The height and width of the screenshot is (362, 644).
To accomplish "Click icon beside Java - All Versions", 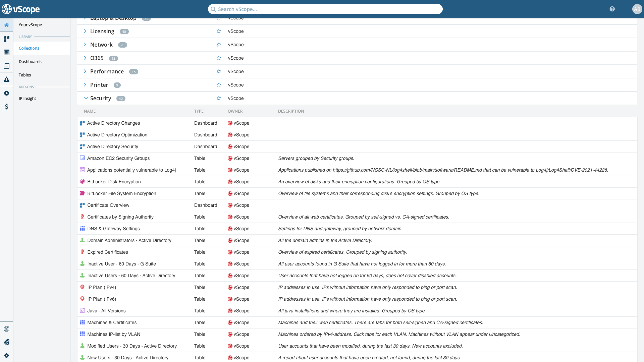I will tap(82, 311).
